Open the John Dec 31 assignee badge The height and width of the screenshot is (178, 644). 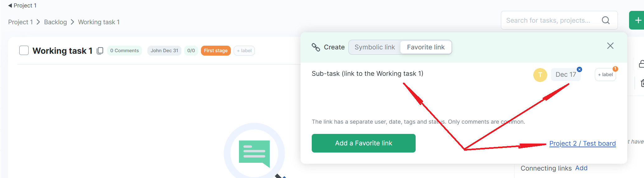(164, 51)
